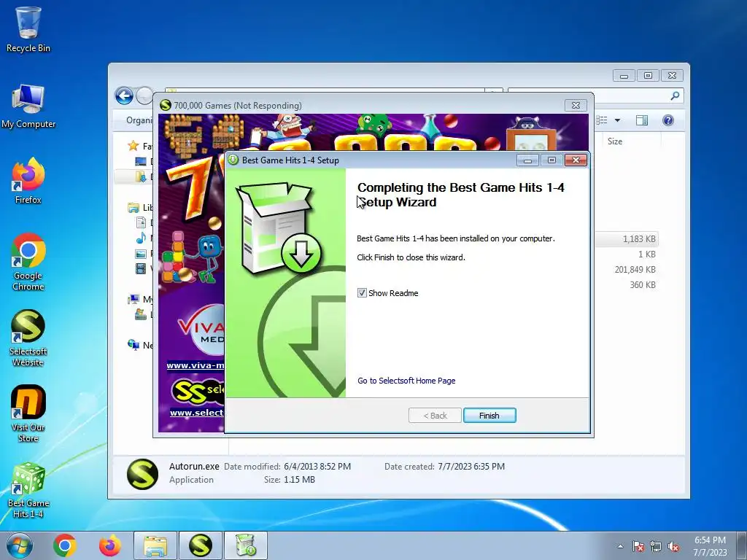Select the Visit Our Store desktop shortcut
This screenshot has height=560, width=747.
[28, 414]
